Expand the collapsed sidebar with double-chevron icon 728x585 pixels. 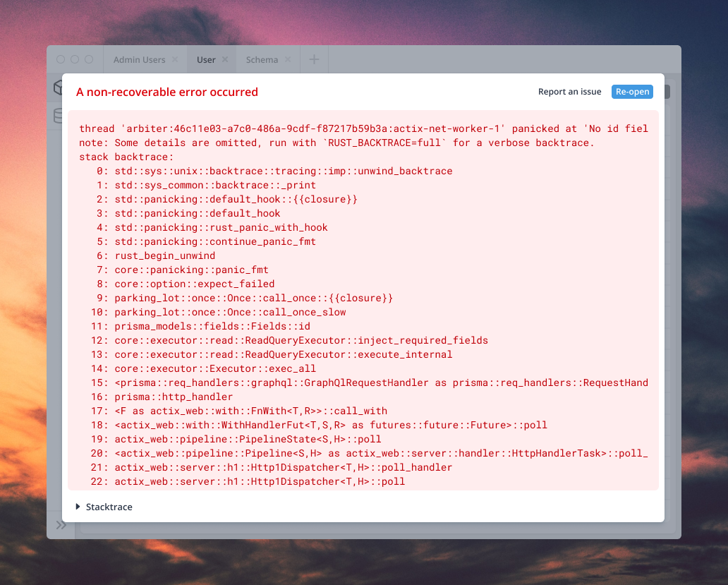pyautogui.click(x=61, y=525)
